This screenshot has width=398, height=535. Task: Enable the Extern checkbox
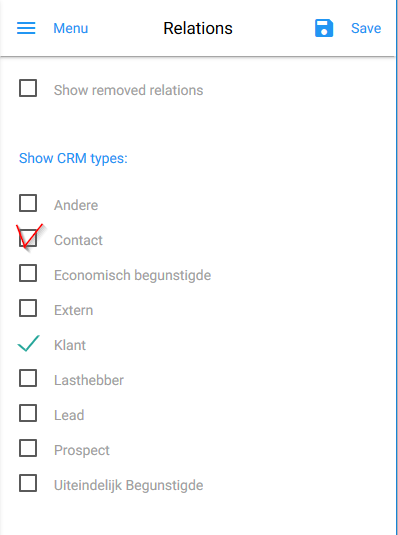coord(28,308)
